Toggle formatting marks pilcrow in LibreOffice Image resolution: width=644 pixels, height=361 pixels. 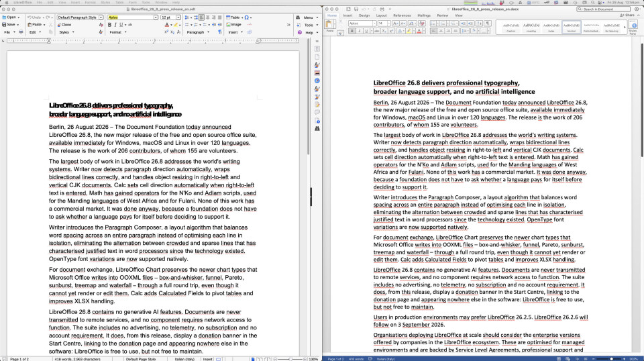pos(220,32)
